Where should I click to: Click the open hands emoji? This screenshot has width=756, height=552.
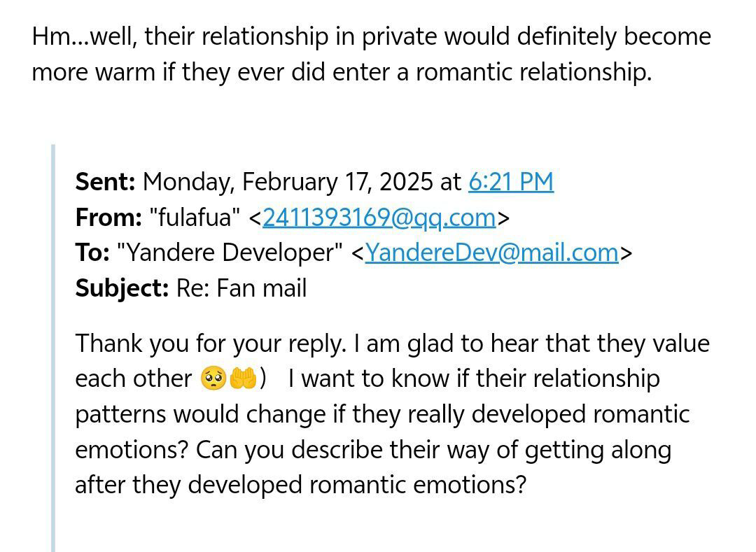click(x=242, y=378)
